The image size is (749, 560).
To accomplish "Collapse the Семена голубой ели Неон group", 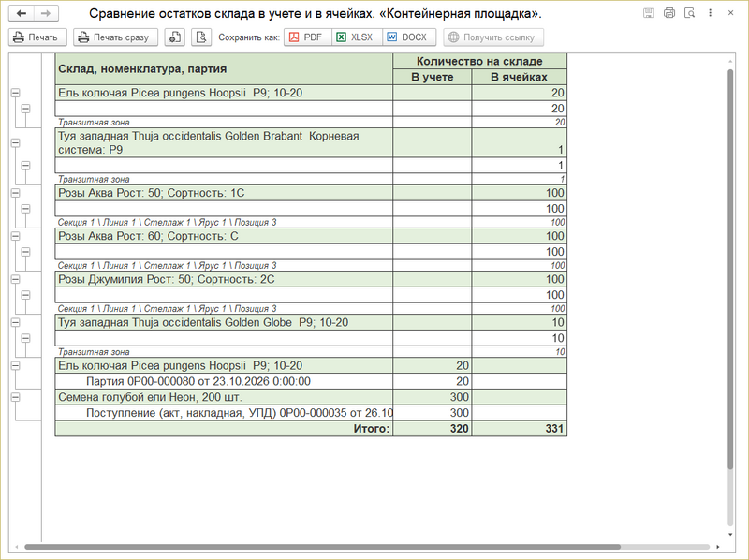I will tap(15, 397).
